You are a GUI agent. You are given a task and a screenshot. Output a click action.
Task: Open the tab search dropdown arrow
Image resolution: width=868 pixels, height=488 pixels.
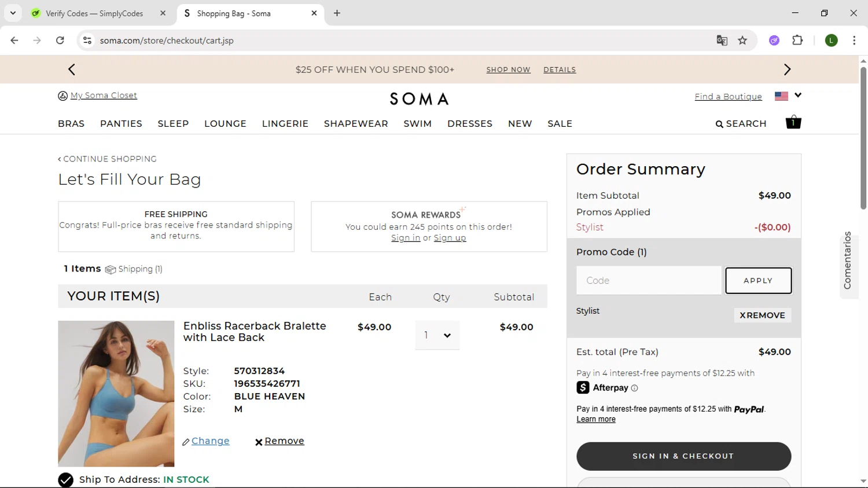[x=13, y=13]
